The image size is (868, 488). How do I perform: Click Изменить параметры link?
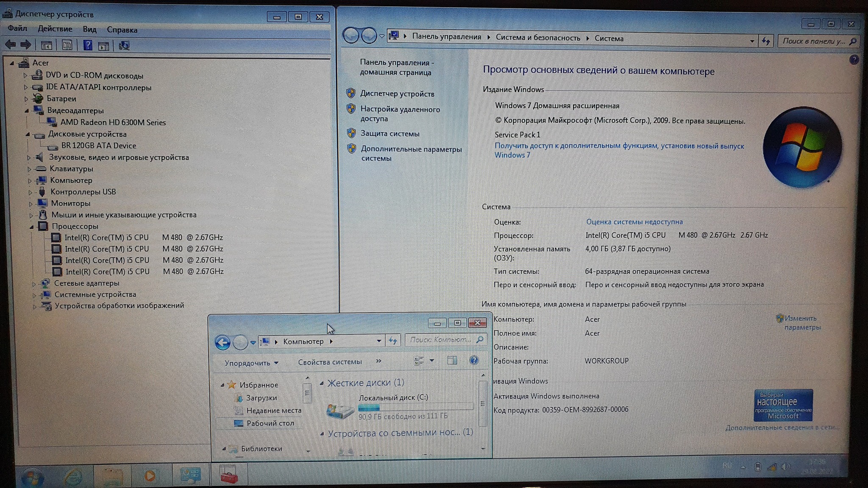pos(802,323)
